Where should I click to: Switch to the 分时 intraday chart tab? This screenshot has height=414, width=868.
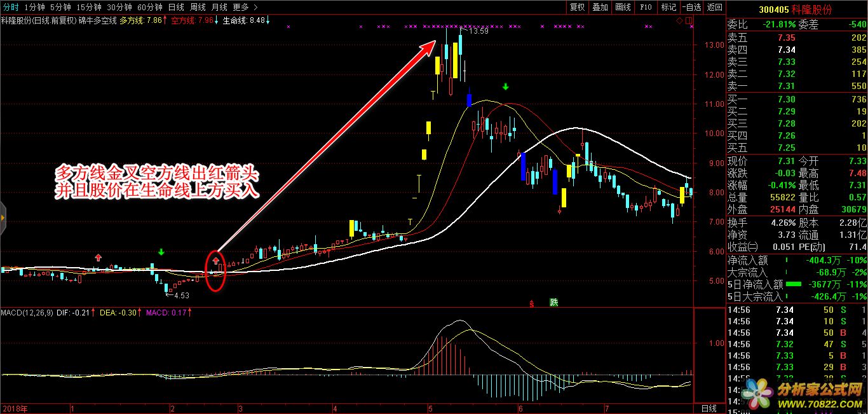tap(11, 7)
